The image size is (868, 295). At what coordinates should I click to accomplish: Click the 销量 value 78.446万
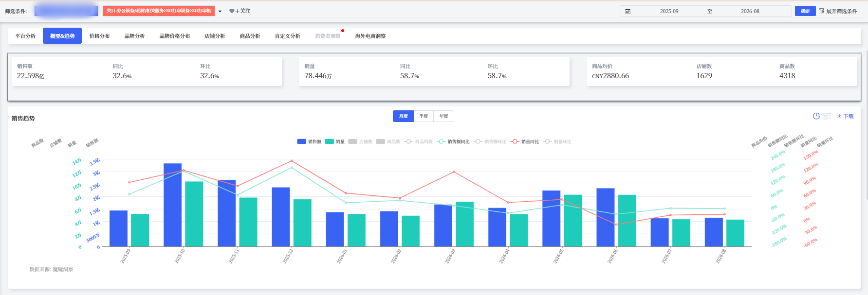[x=318, y=76]
